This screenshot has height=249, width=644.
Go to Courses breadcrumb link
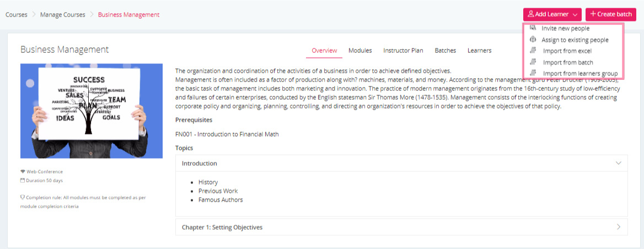click(17, 14)
